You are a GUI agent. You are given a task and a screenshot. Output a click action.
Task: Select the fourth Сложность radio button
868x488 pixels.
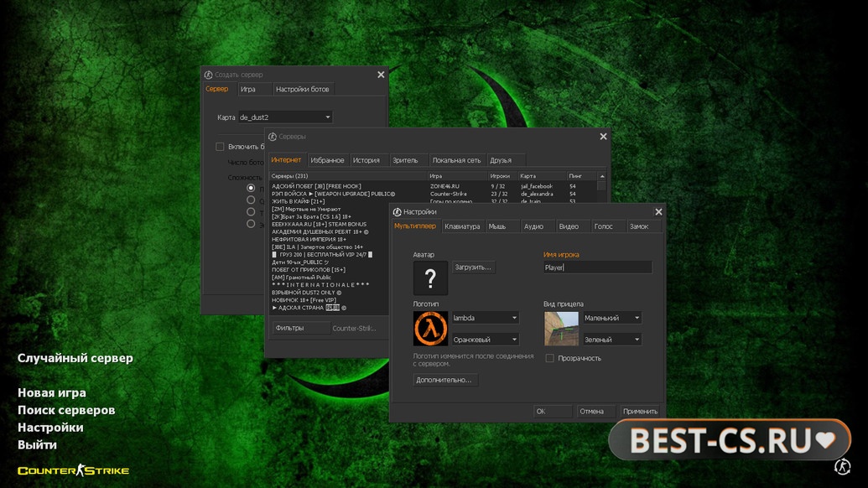click(251, 224)
